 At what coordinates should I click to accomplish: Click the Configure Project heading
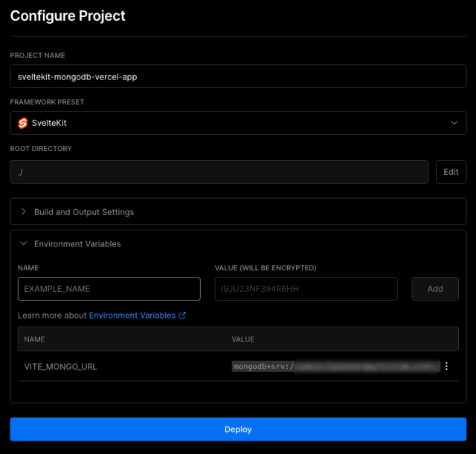click(x=68, y=16)
